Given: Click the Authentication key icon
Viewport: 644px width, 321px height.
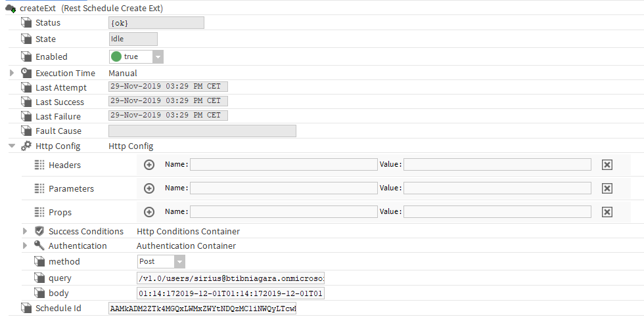Looking at the screenshot, I should (x=39, y=246).
